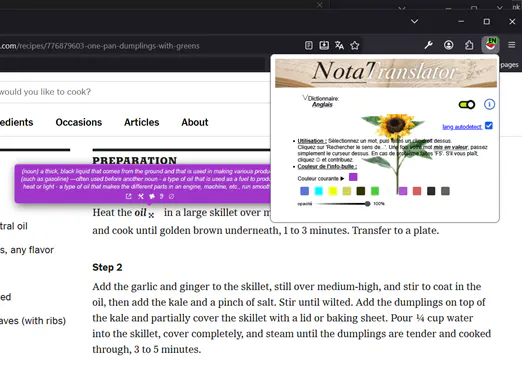
Task: Click the browser address bar URL
Action: click(x=100, y=46)
